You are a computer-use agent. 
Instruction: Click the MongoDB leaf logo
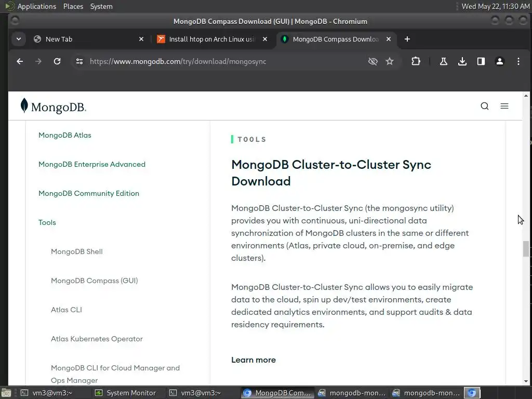pyautogui.click(x=54, y=106)
